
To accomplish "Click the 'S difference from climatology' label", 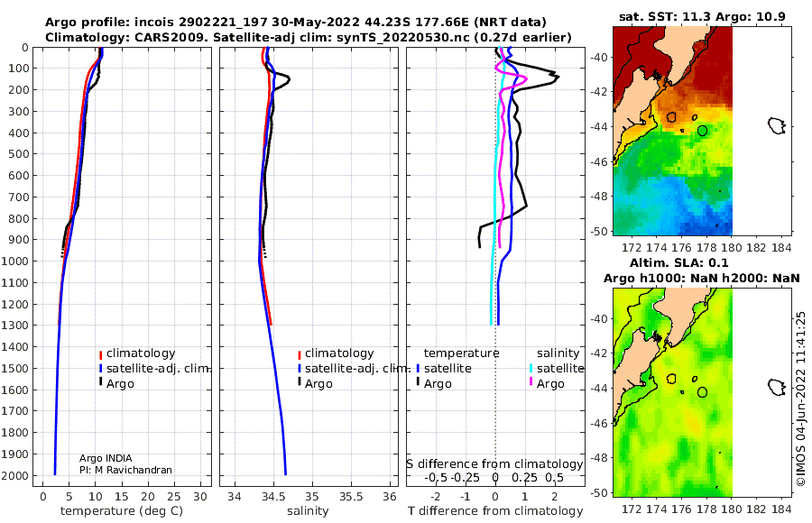I will pos(494,464).
